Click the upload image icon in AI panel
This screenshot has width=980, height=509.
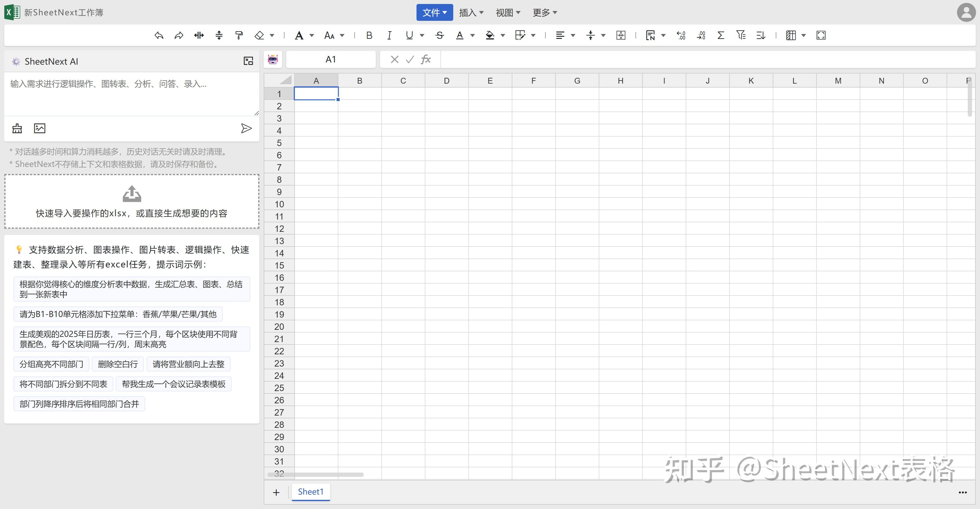coord(40,128)
